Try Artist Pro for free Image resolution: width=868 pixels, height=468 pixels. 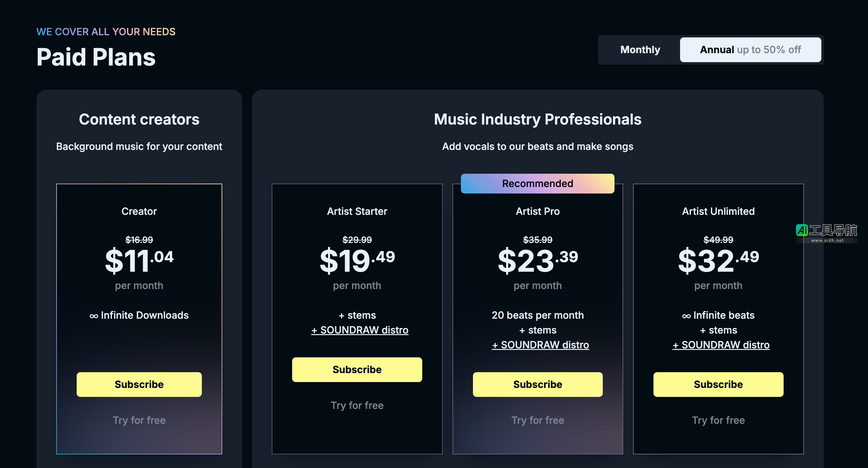coord(538,420)
